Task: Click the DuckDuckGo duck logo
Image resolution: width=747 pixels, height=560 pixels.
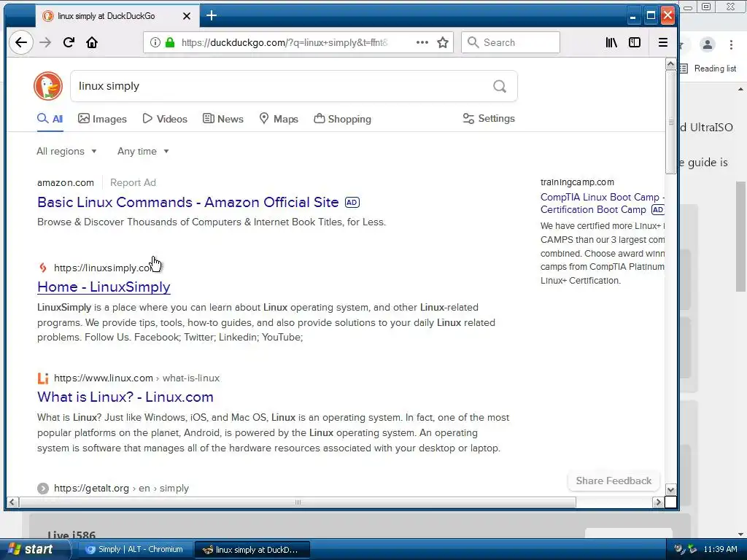Action: [48, 86]
